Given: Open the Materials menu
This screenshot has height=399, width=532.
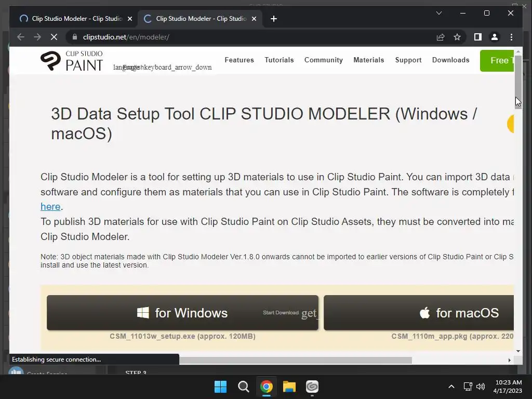Looking at the screenshot, I should point(368,60).
